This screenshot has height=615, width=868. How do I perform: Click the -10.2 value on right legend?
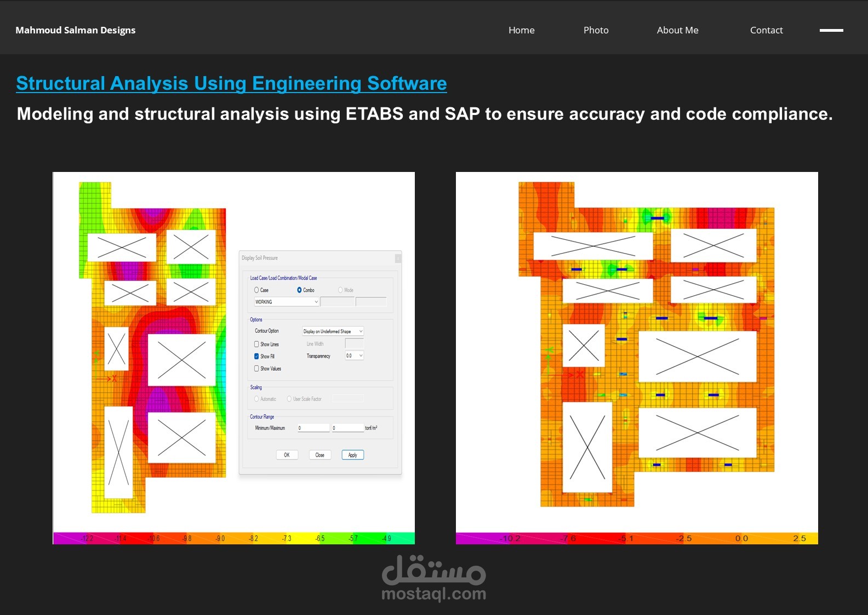pos(510,538)
